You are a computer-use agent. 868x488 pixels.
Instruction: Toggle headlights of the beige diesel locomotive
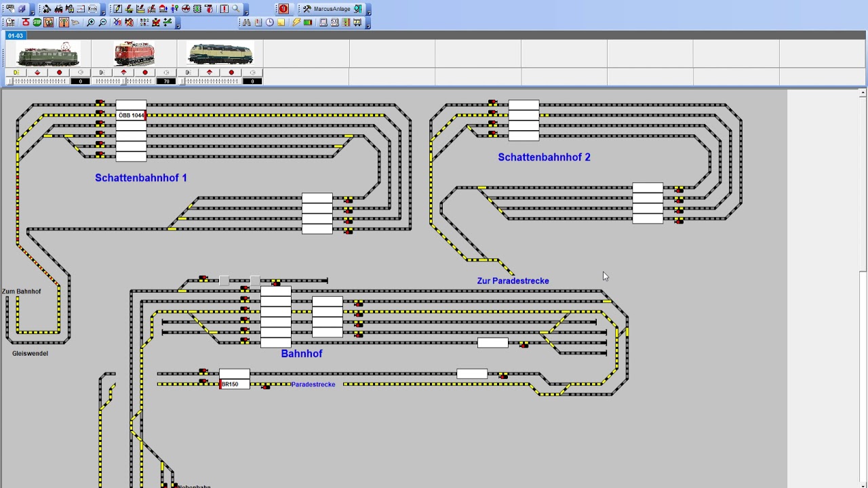pos(188,73)
